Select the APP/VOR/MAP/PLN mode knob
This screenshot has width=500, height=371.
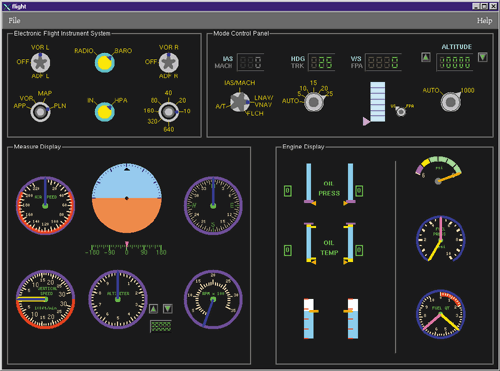click(40, 112)
